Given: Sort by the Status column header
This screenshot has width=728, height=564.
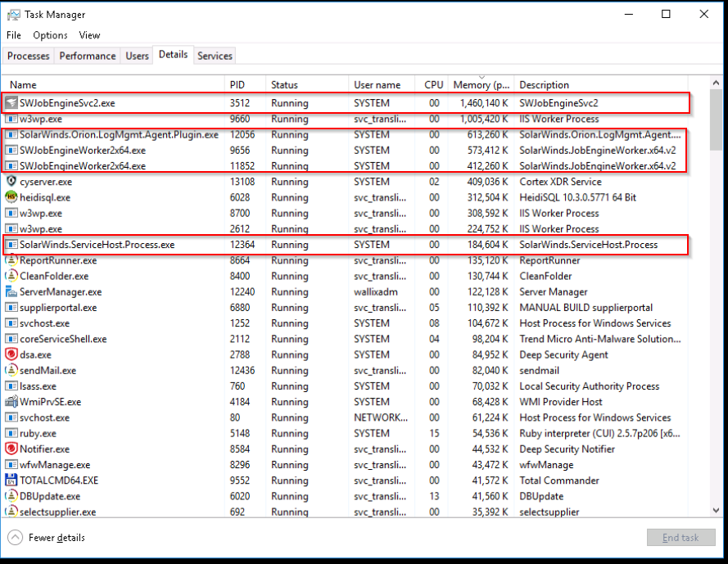Looking at the screenshot, I should [x=307, y=85].
